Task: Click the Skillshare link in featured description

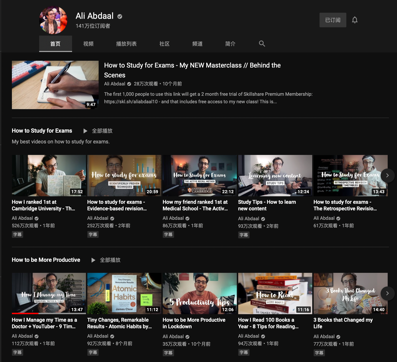Action: (x=131, y=102)
